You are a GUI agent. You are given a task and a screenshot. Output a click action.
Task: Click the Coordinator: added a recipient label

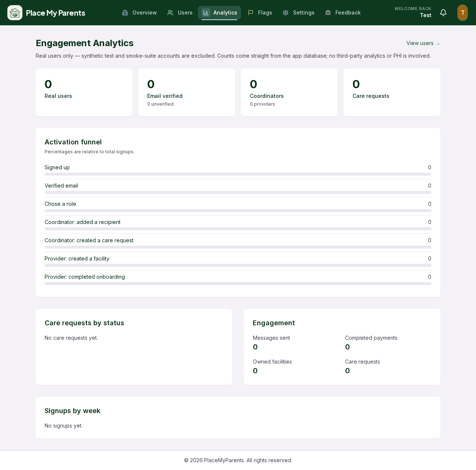83,222
